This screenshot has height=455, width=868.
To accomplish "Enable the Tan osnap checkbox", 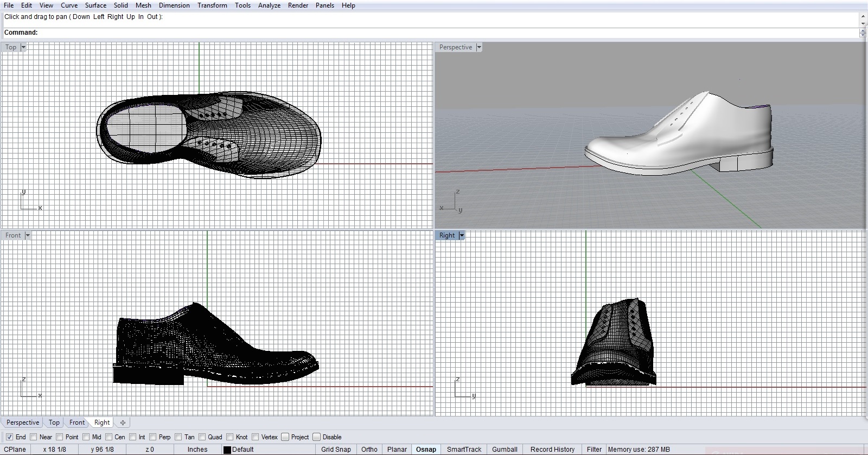I will (178, 437).
